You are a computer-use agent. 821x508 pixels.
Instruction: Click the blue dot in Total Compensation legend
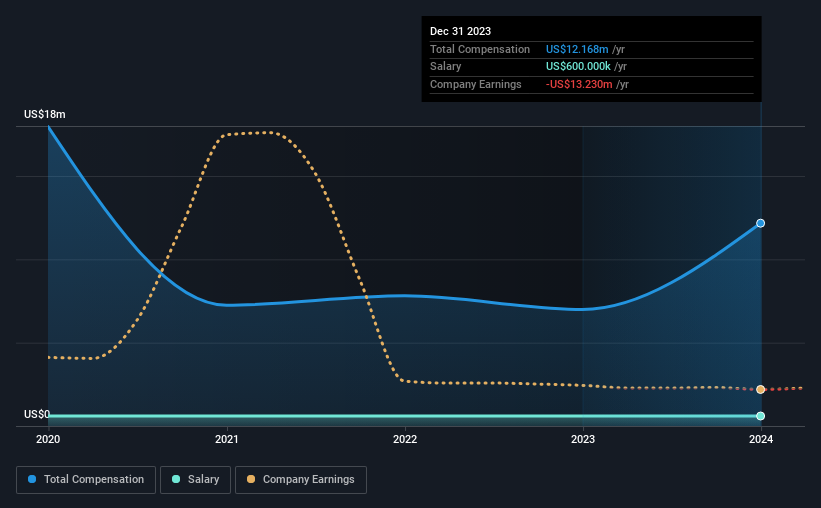click(x=32, y=479)
